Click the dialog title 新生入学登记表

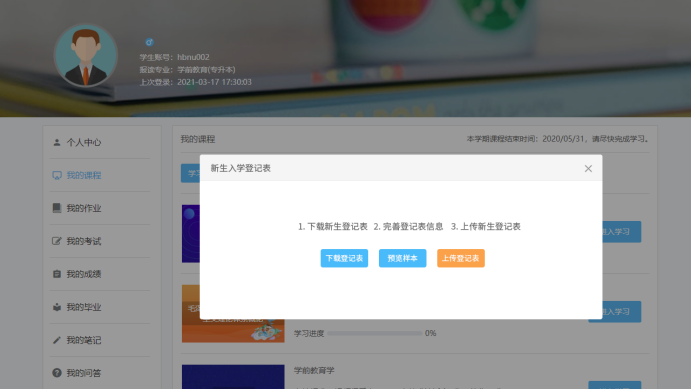coord(241,168)
